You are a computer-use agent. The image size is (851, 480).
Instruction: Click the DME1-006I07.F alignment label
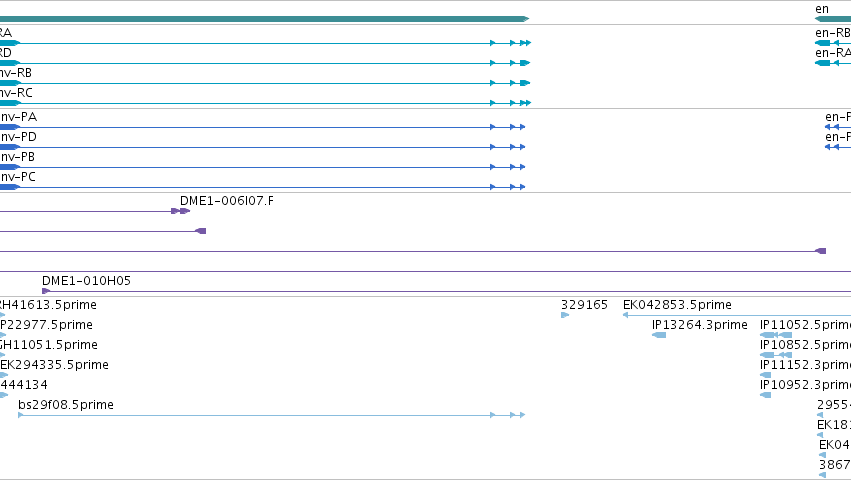tap(227, 201)
